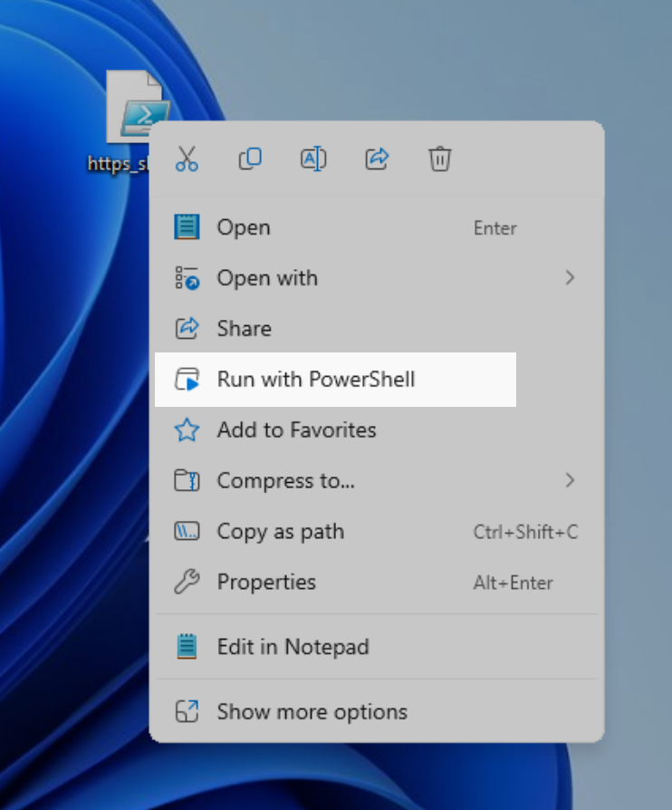Click the Copy icon in top row
The image size is (672, 810).
(250, 159)
